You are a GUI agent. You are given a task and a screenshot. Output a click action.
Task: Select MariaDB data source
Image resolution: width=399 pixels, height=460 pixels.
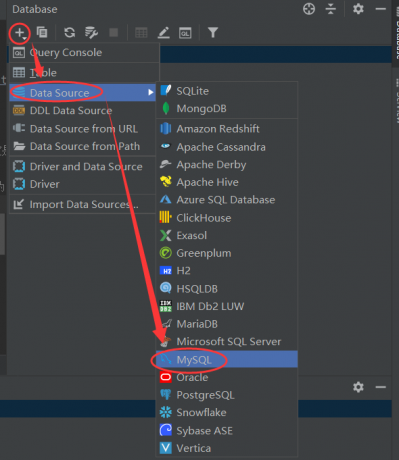(x=227, y=324)
